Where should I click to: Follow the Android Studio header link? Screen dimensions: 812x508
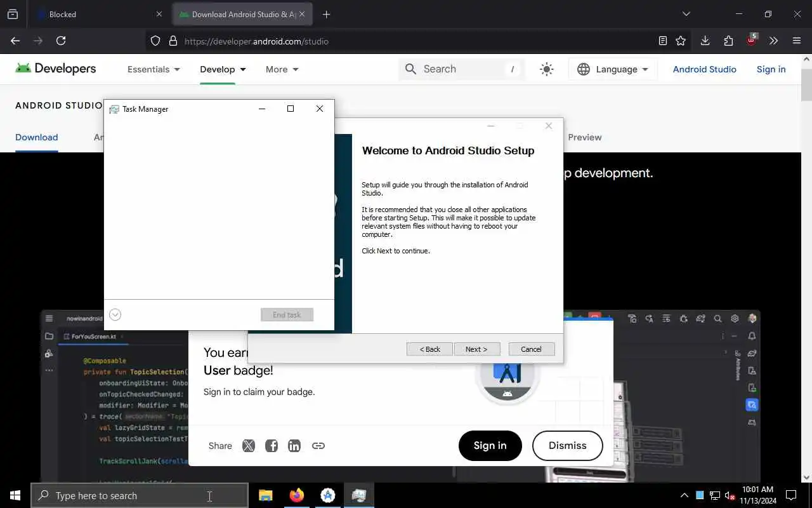[x=704, y=69]
